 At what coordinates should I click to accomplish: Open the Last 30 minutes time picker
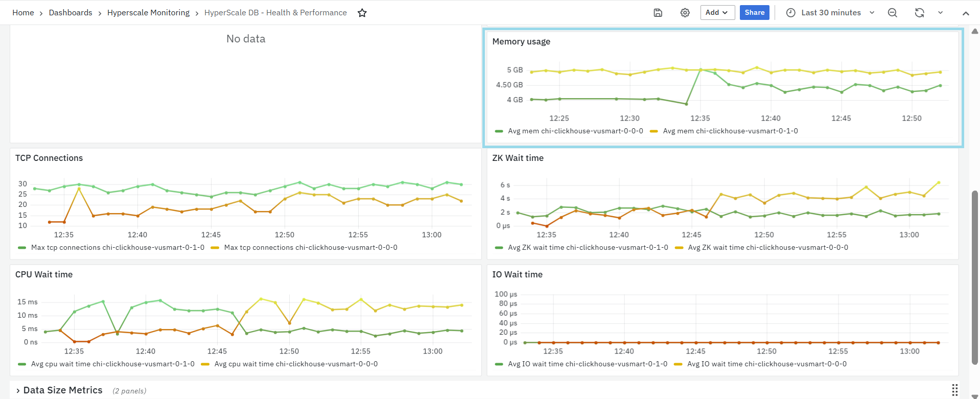coord(831,13)
